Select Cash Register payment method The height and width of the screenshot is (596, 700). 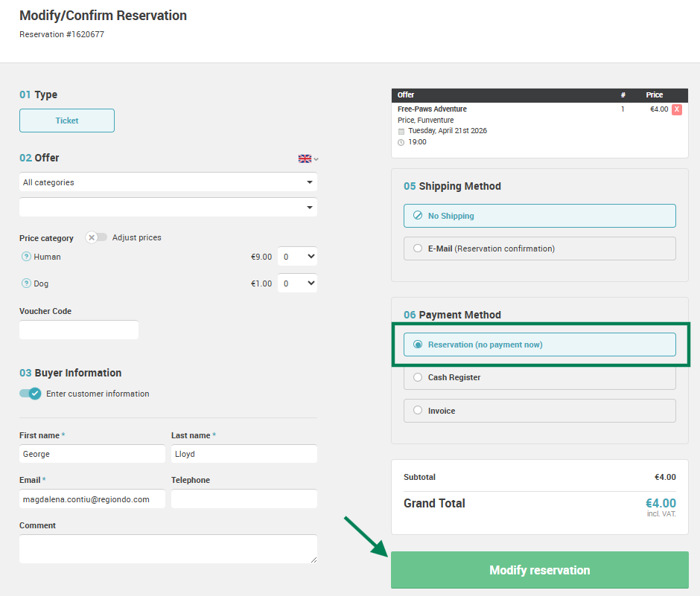[x=539, y=377]
